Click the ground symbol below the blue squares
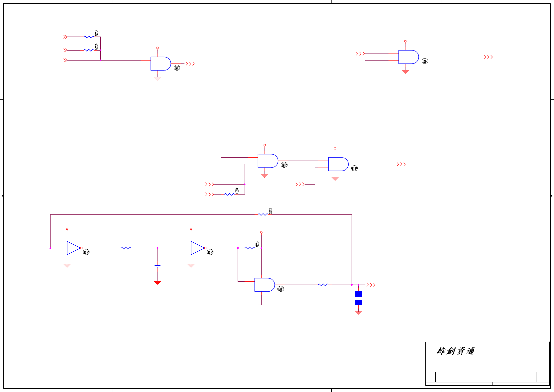 coord(358,313)
